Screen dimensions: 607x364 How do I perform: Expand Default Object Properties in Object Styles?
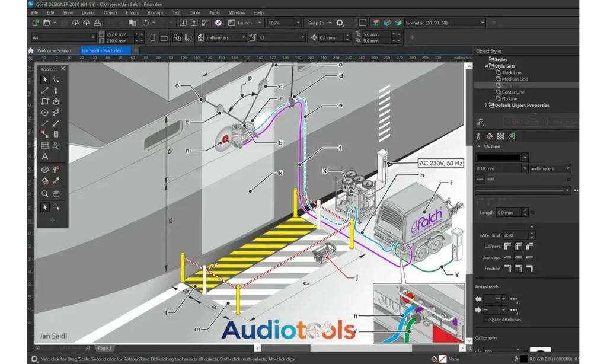[486, 105]
